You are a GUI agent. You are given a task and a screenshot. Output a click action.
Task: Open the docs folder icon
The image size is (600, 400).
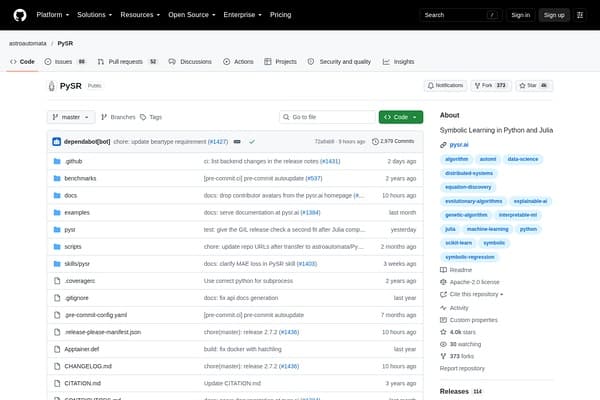coord(57,196)
